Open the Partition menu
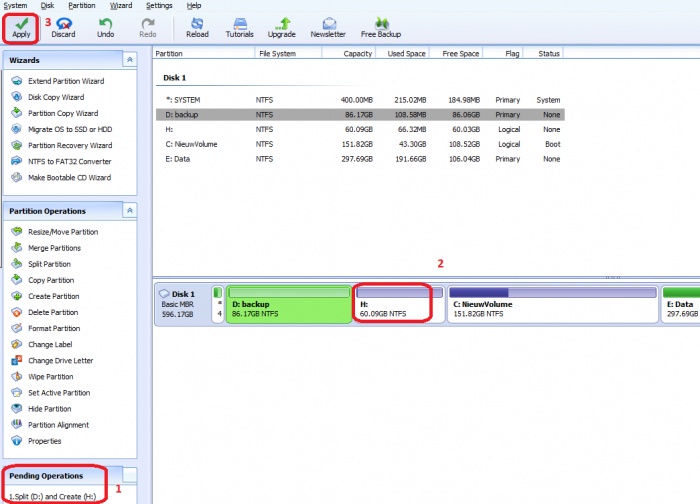 (82, 5)
